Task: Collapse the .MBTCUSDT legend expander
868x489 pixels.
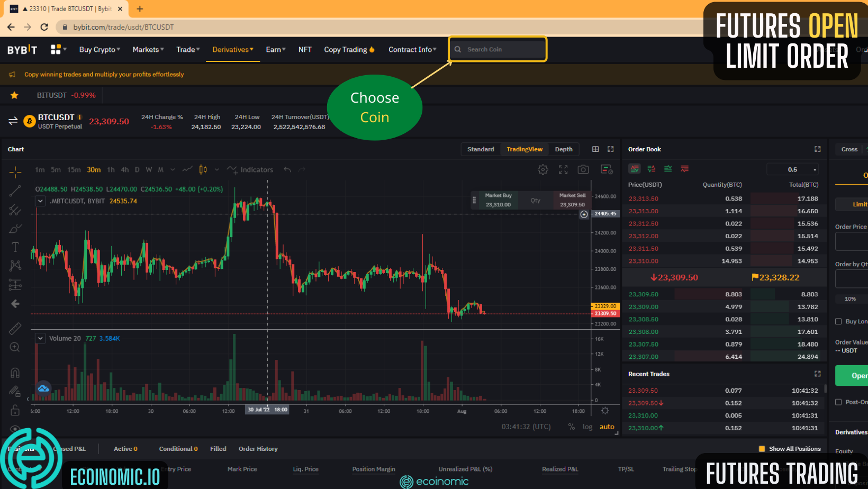Action: point(40,201)
